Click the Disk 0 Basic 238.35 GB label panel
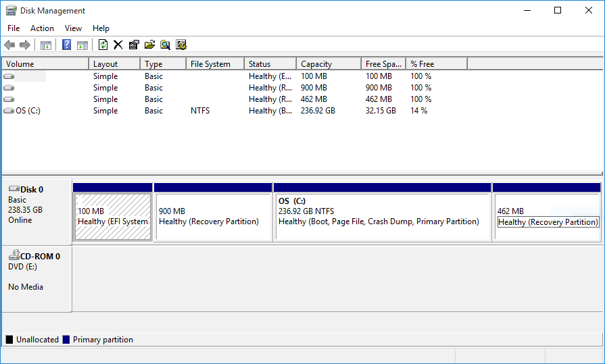Screen dimensions: 605x364 (37, 211)
